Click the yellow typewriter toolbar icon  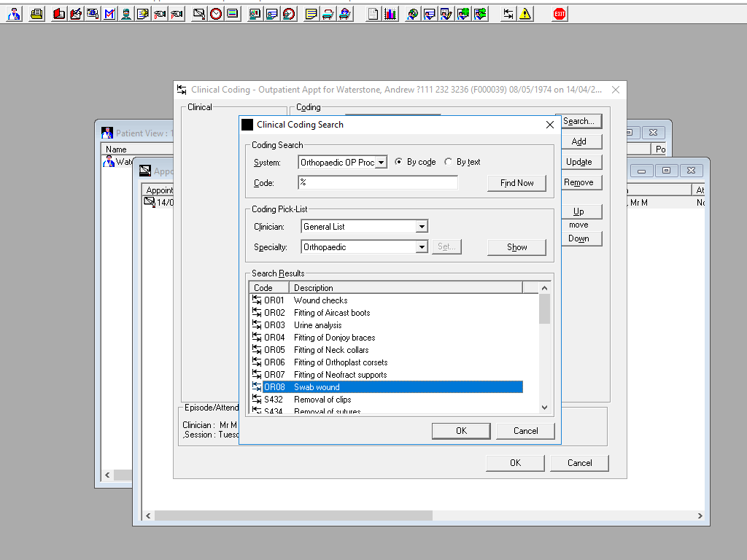pyautogui.click(x=36, y=14)
